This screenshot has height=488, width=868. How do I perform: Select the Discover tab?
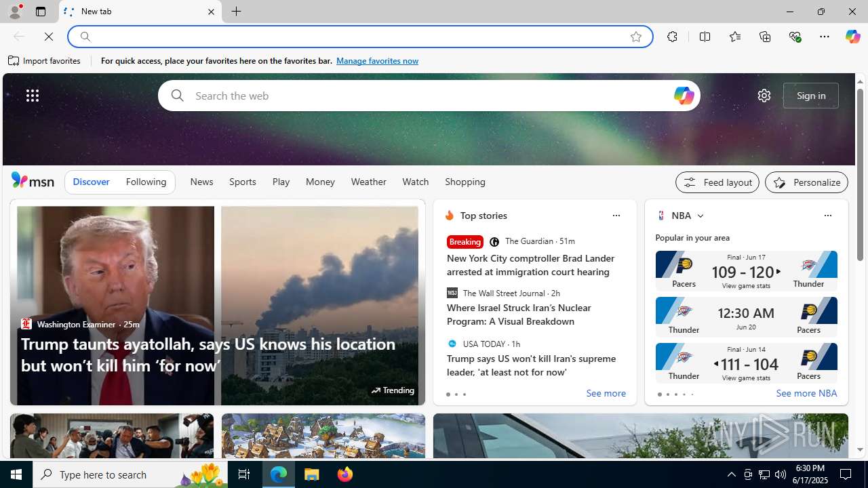[x=91, y=182]
